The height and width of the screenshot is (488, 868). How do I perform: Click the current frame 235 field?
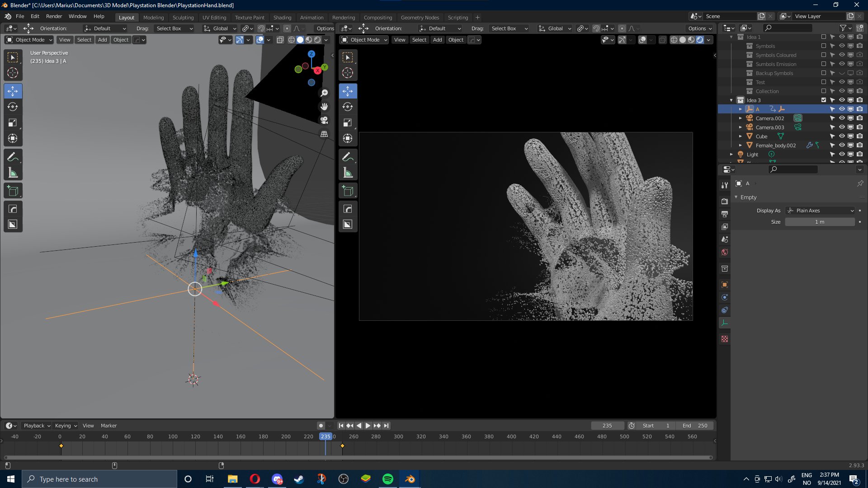(607, 426)
